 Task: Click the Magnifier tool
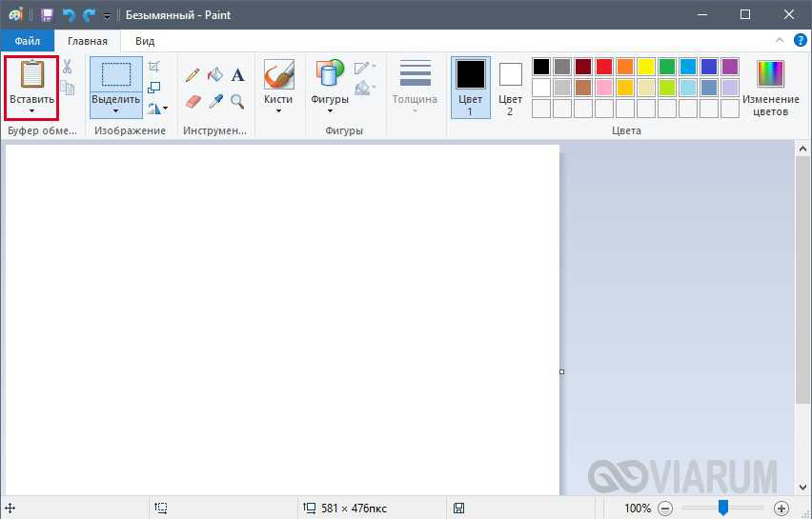point(238,101)
